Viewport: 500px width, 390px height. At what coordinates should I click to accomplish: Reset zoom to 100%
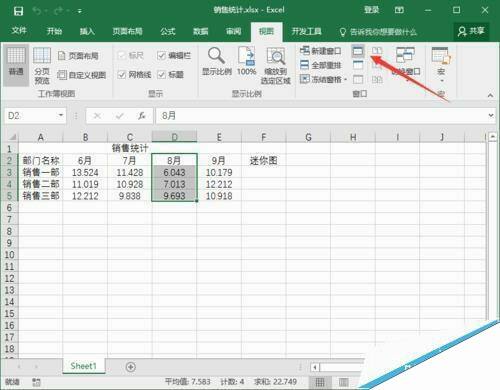(246, 61)
